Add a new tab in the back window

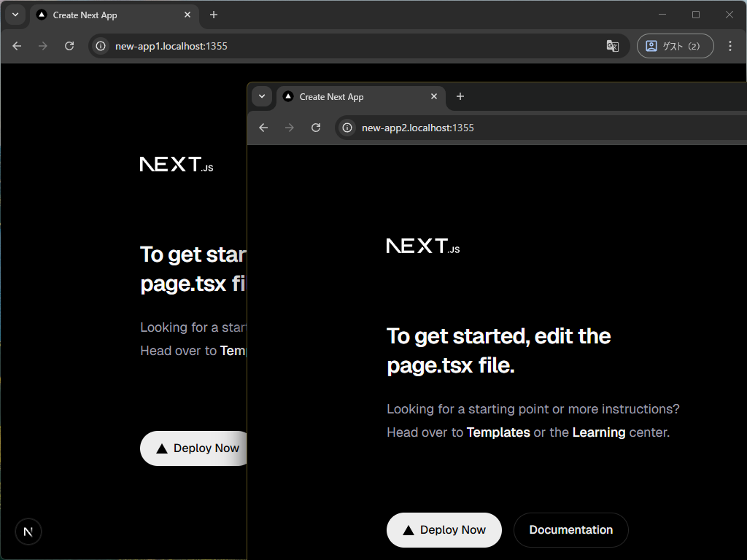point(214,15)
